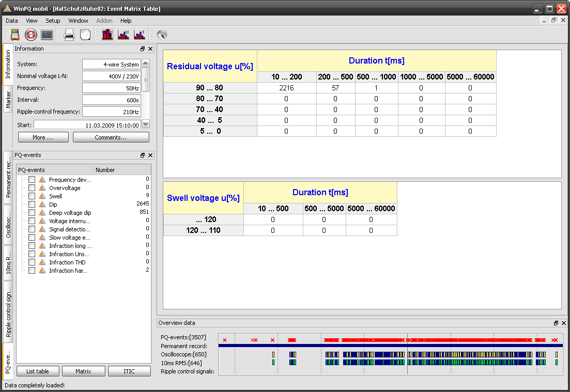The height and width of the screenshot is (392, 570).
Task: Click the triangle icon beside Overvoltage
Action: point(42,188)
